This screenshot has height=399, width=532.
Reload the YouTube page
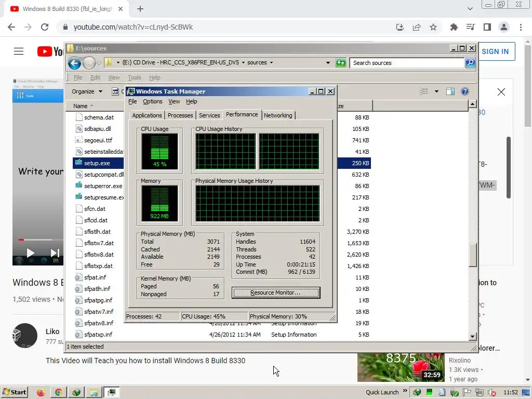tap(45, 27)
